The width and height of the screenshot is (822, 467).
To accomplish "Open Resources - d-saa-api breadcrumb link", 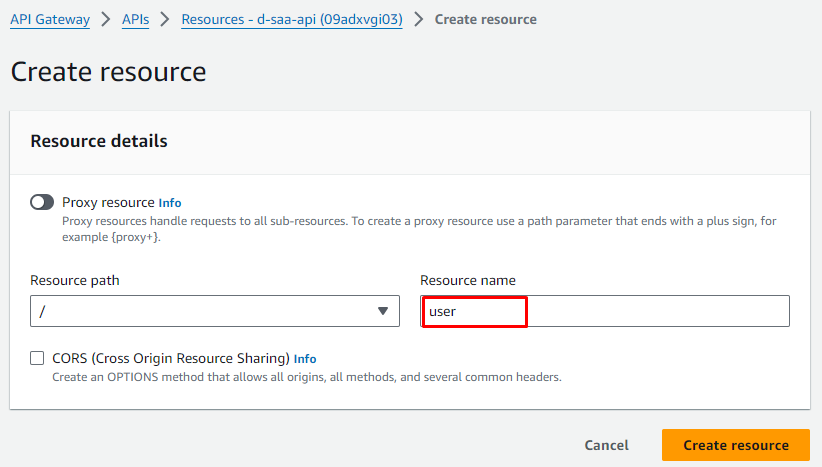I will (x=291, y=19).
